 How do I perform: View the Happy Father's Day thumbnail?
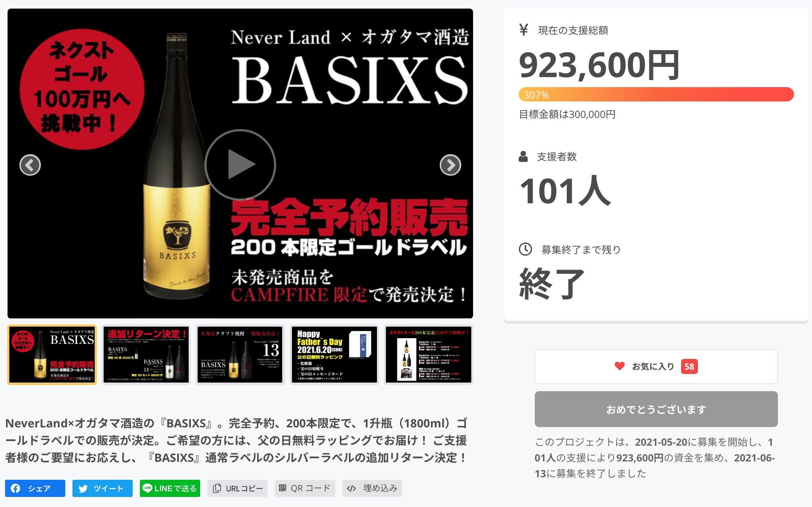(x=334, y=355)
